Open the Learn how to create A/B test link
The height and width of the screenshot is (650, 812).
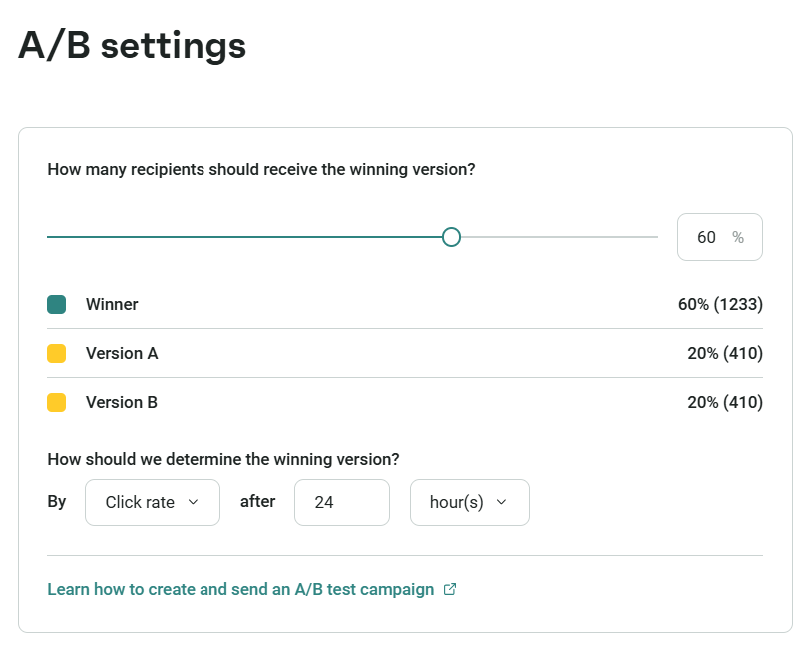click(240, 589)
